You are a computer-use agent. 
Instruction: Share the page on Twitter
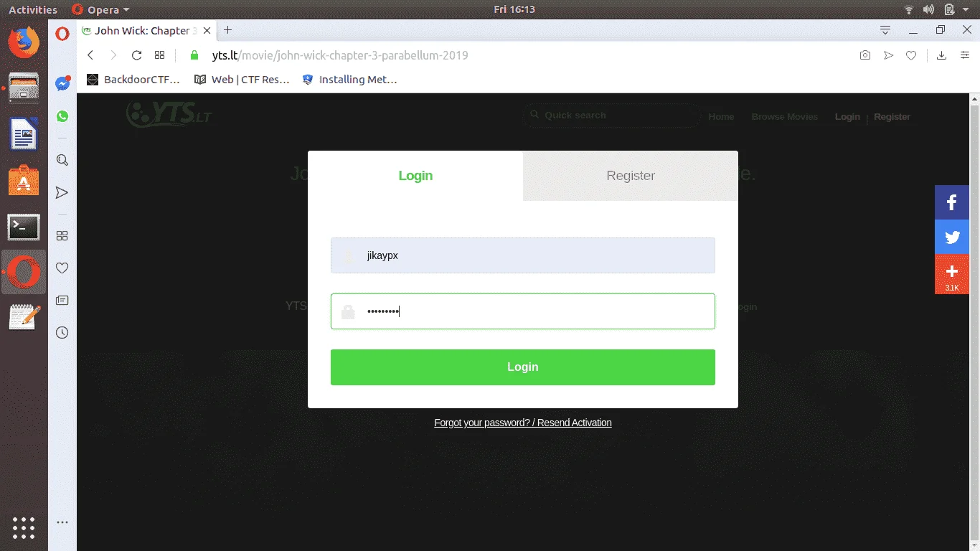[x=952, y=237]
